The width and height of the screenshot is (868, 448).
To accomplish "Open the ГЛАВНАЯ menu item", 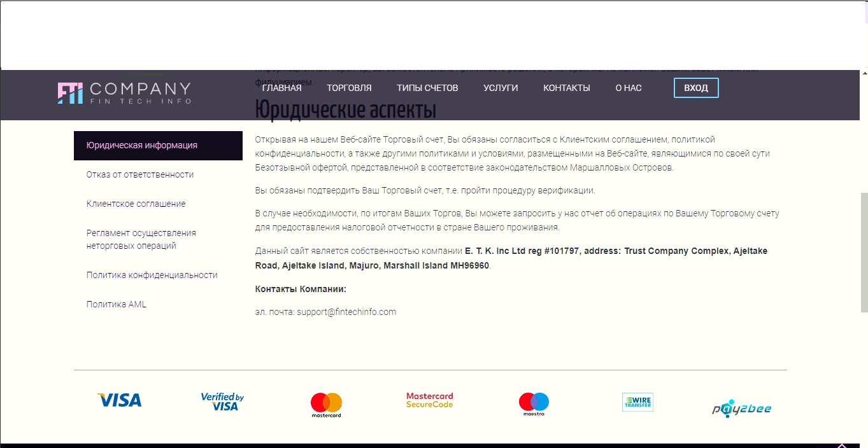I will point(281,88).
